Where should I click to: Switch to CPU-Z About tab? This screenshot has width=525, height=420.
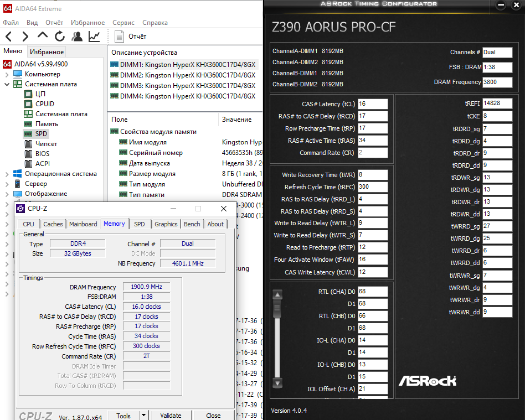[x=215, y=224]
